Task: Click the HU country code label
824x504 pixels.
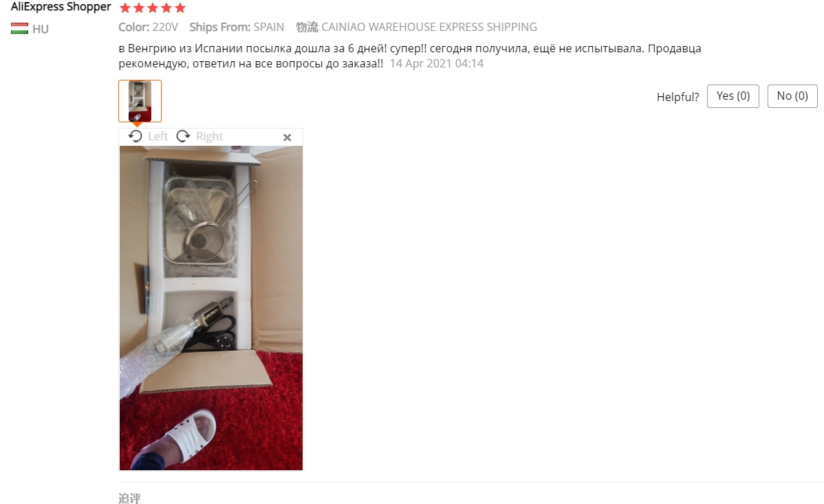Action: click(x=41, y=29)
